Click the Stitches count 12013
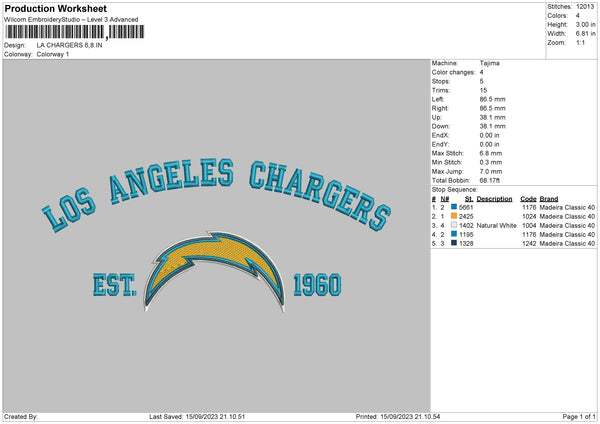This screenshot has height=424, width=600. point(583,6)
